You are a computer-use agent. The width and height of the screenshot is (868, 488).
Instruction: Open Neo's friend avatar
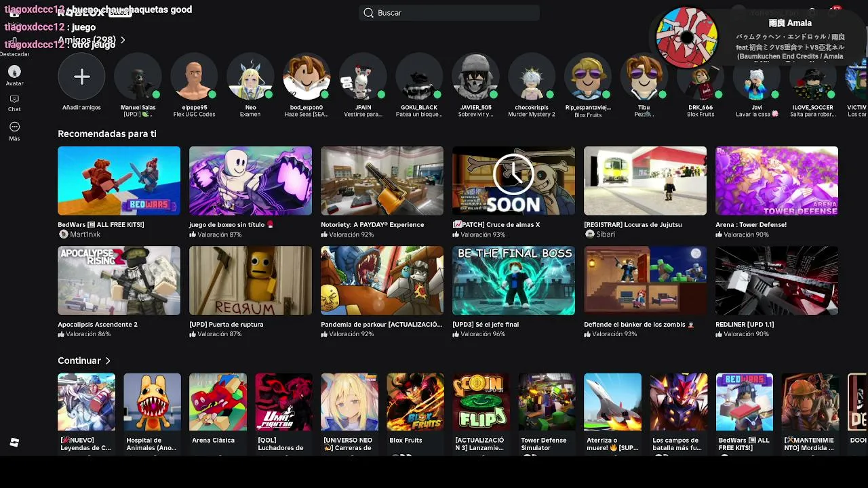(250, 77)
